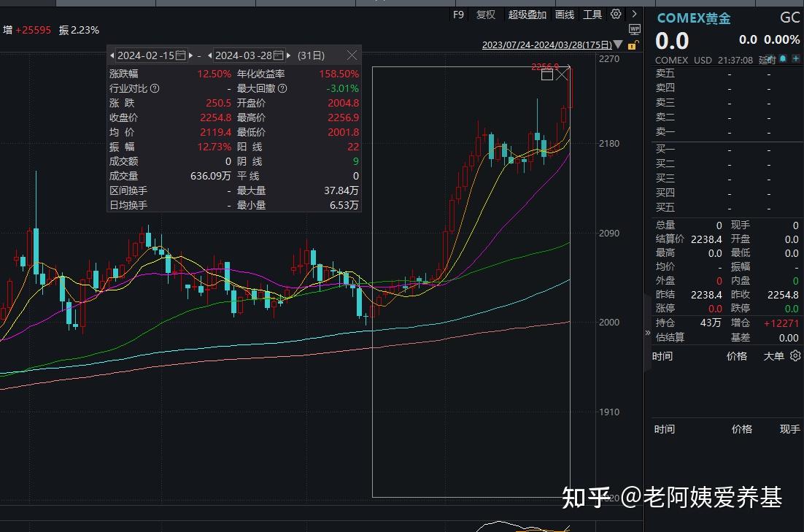Click the plus icon next to the bell

[x=797, y=60]
